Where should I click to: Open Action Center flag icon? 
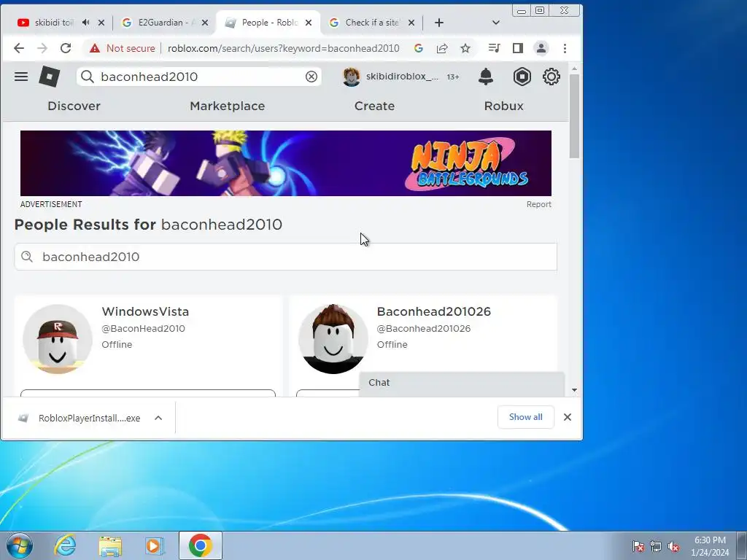tap(638, 547)
